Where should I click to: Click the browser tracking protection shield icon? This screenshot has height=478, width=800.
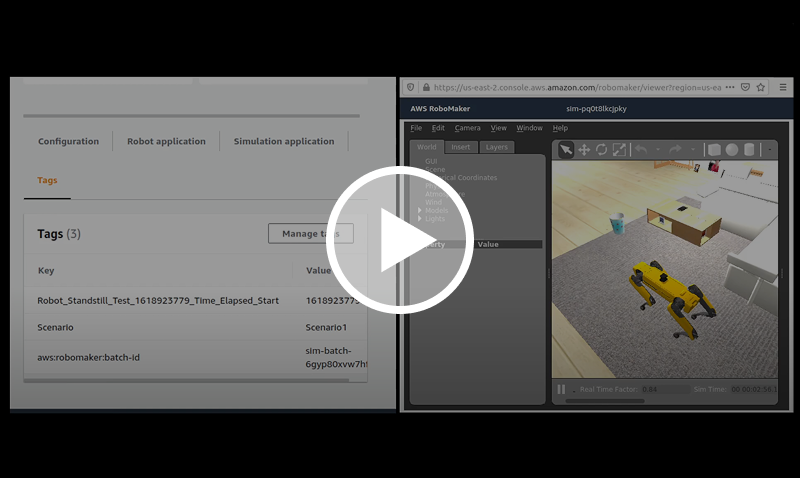pyautogui.click(x=410, y=87)
